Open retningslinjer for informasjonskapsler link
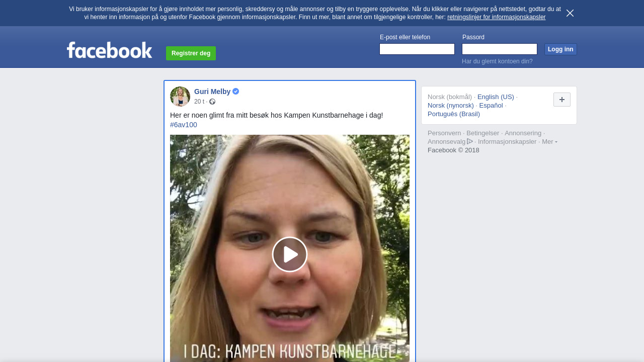This screenshot has width=644, height=362. (496, 17)
